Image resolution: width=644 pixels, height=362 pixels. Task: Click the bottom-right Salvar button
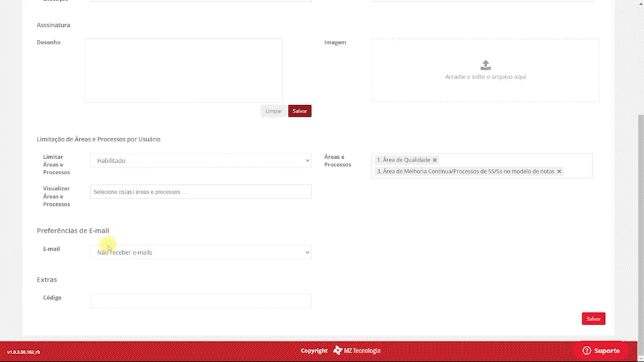594,319
